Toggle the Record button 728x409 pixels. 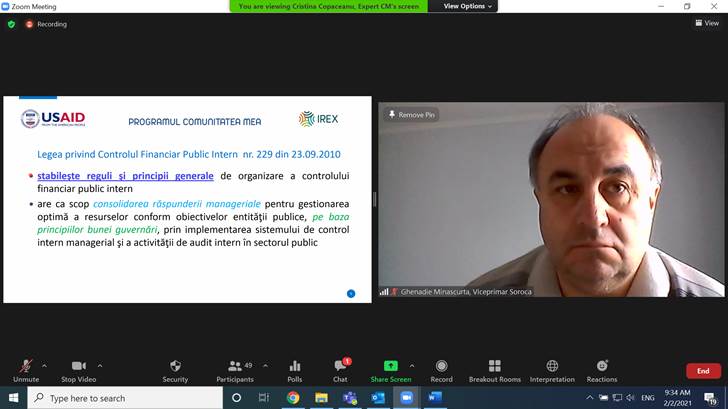point(441,370)
